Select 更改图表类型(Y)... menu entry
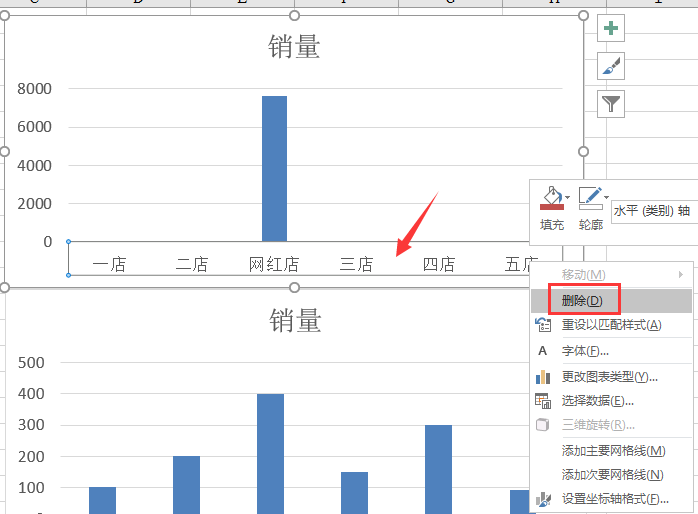Viewport: 698px width, 514px height. (x=611, y=377)
